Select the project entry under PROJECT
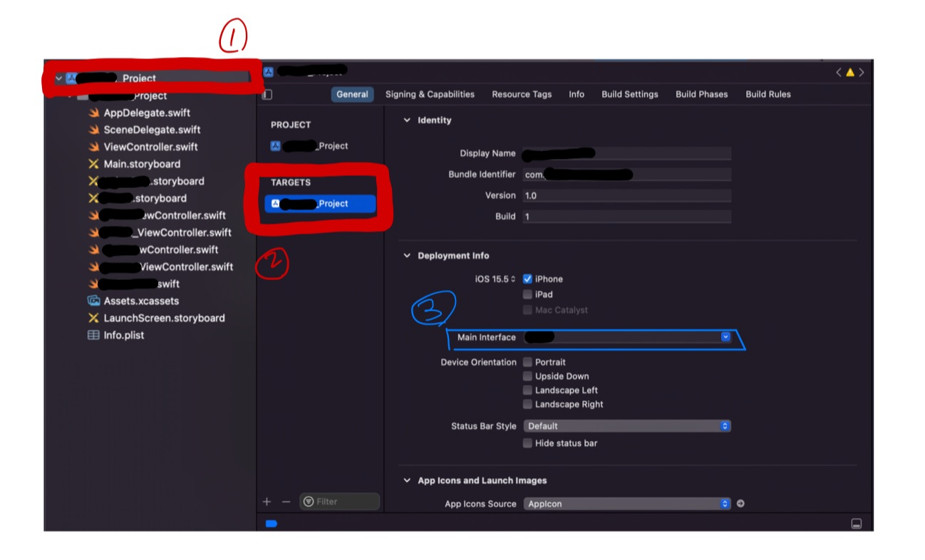The image size is (925, 560). pos(319,146)
